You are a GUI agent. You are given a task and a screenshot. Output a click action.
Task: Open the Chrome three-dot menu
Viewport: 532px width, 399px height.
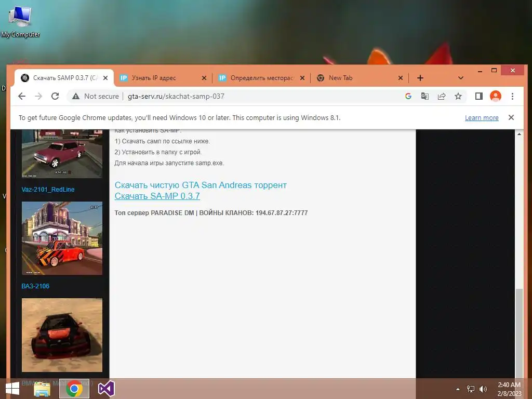tap(512, 96)
